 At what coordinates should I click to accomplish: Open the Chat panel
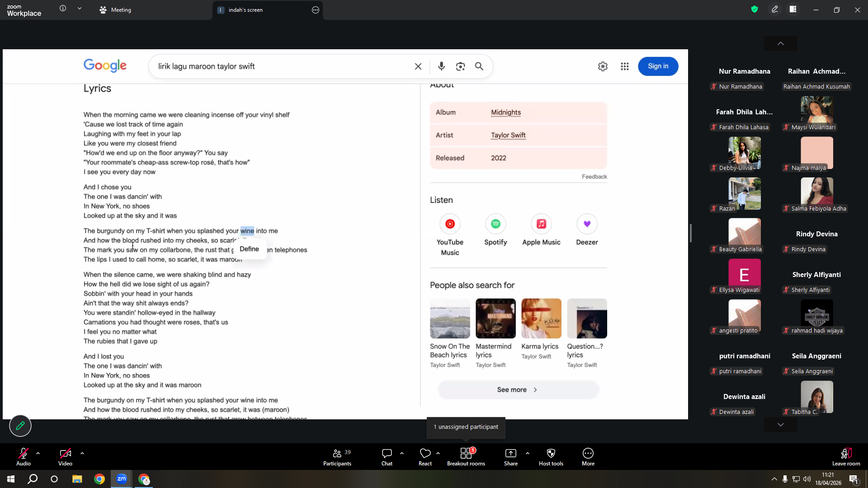[387, 457]
